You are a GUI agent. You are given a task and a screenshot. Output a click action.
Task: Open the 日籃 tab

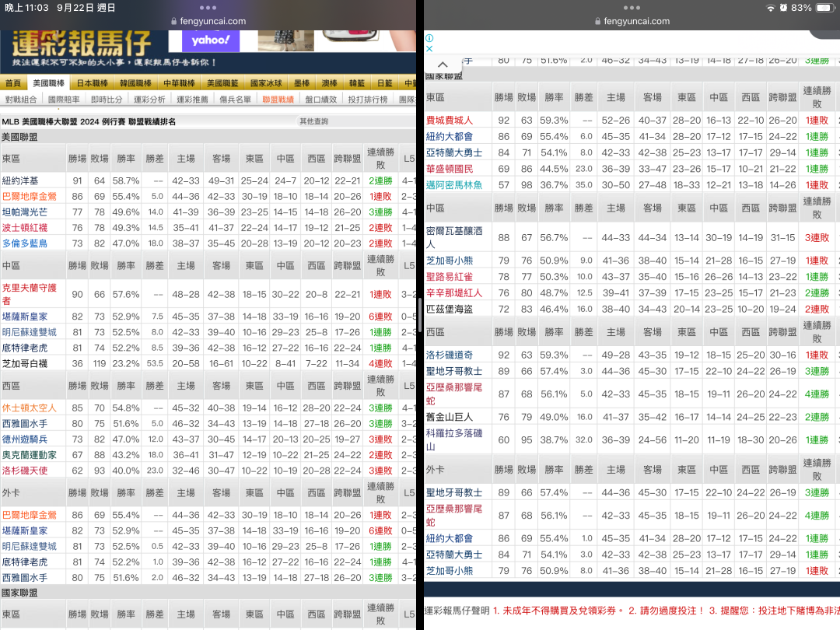pos(385,83)
